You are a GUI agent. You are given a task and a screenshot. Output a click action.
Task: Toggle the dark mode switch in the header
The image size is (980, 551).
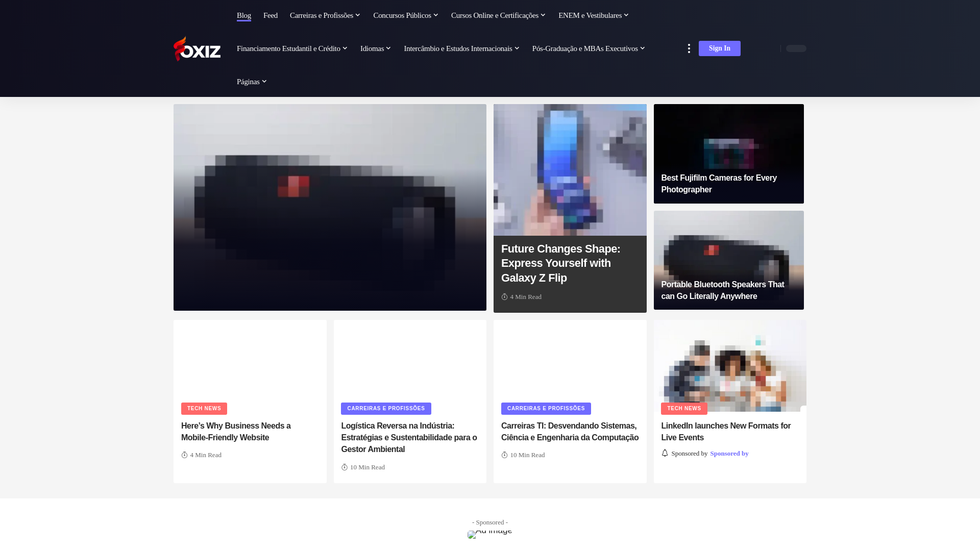point(796,48)
